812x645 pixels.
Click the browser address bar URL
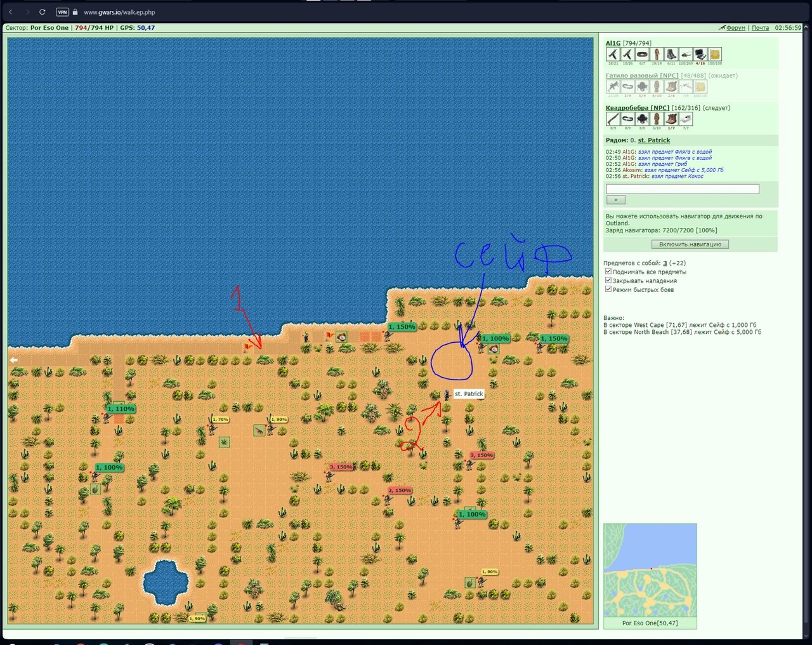tap(119, 12)
